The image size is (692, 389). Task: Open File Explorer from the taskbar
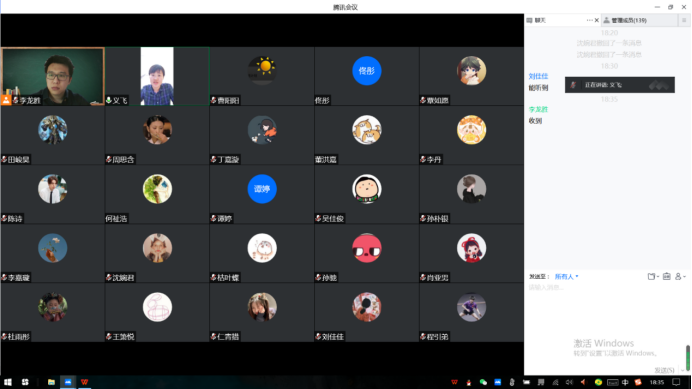click(51, 382)
